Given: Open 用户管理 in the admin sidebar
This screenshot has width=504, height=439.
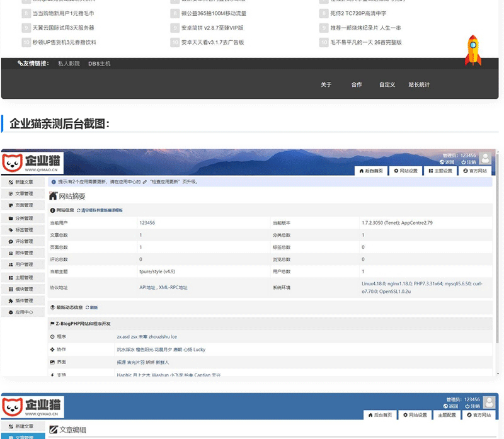Looking at the screenshot, I should pyautogui.click(x=23, y=265).
